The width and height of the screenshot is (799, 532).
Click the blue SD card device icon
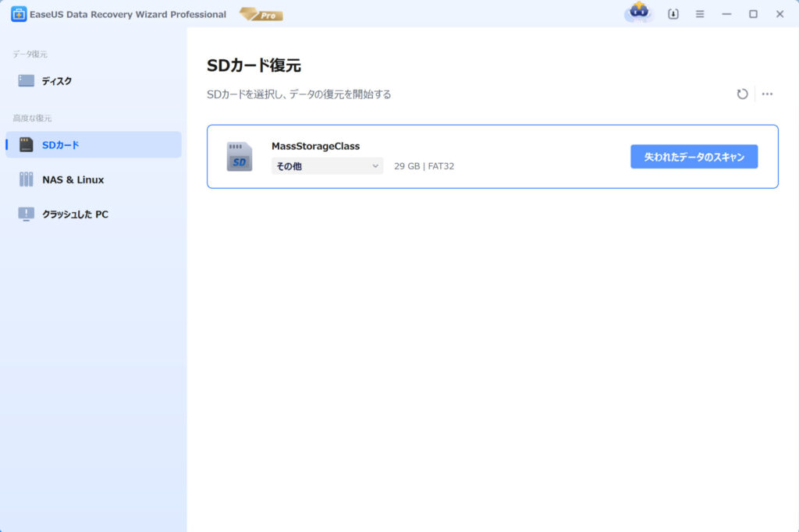coord(240,157)
